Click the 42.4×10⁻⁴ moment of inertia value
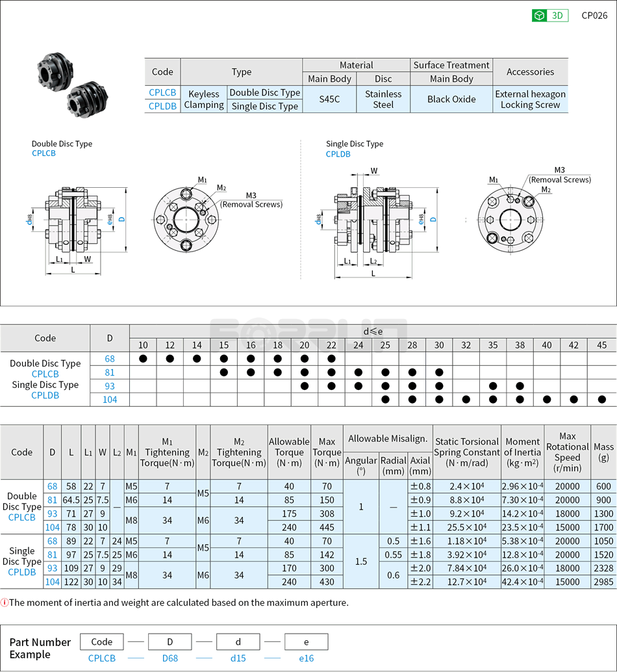This screenshot has height=672, width=617. pyautogui.click(x=522, y=582)
